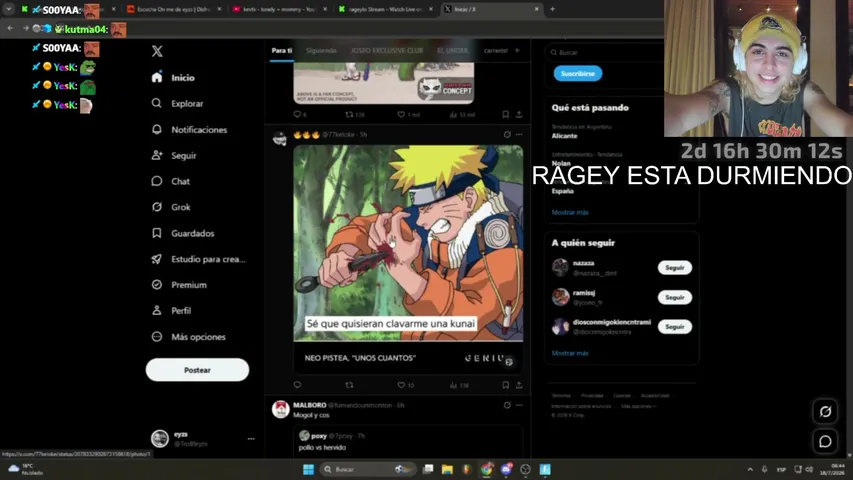Show hidden system tray icons
Viewport: 853px width, 480px height.
coord(750,469)
